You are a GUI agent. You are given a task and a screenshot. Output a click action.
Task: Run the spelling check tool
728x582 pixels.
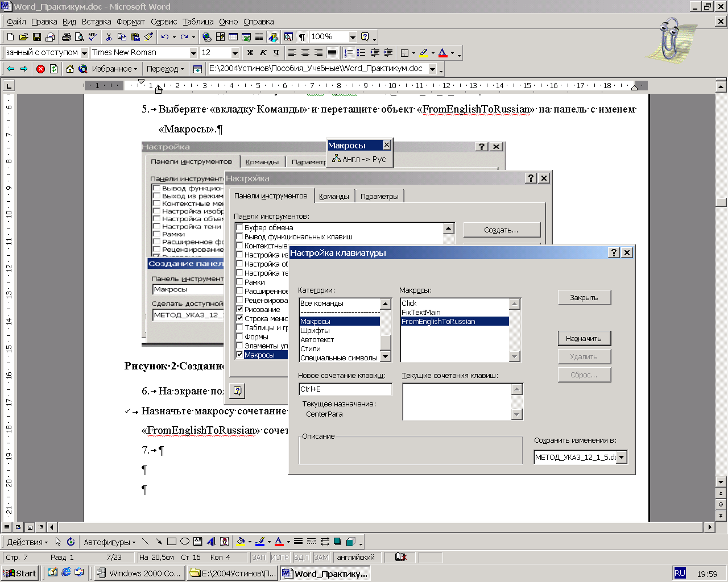(x=93, y=37)
